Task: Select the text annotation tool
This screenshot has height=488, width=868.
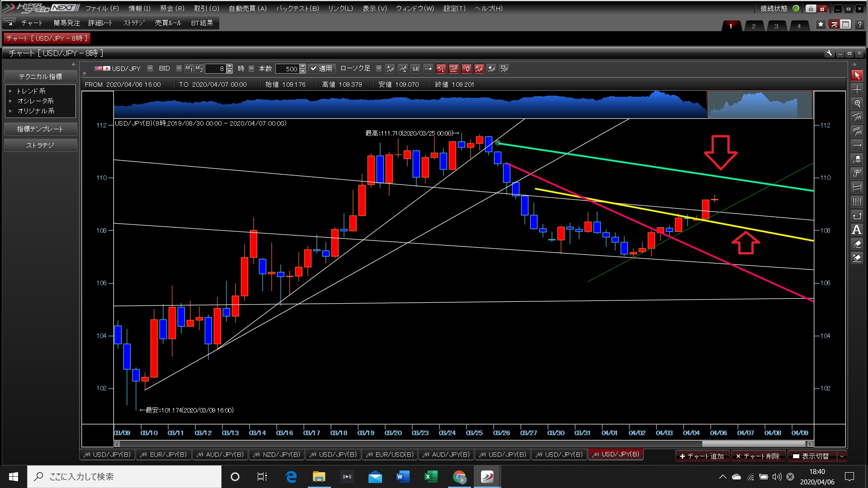Action: coord(857,230)
